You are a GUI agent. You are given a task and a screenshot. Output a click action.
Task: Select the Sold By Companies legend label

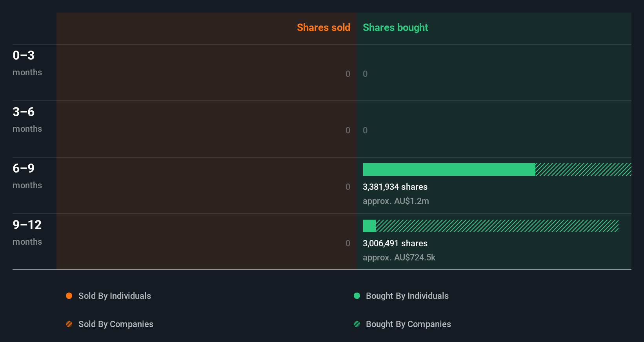(116, 324)
